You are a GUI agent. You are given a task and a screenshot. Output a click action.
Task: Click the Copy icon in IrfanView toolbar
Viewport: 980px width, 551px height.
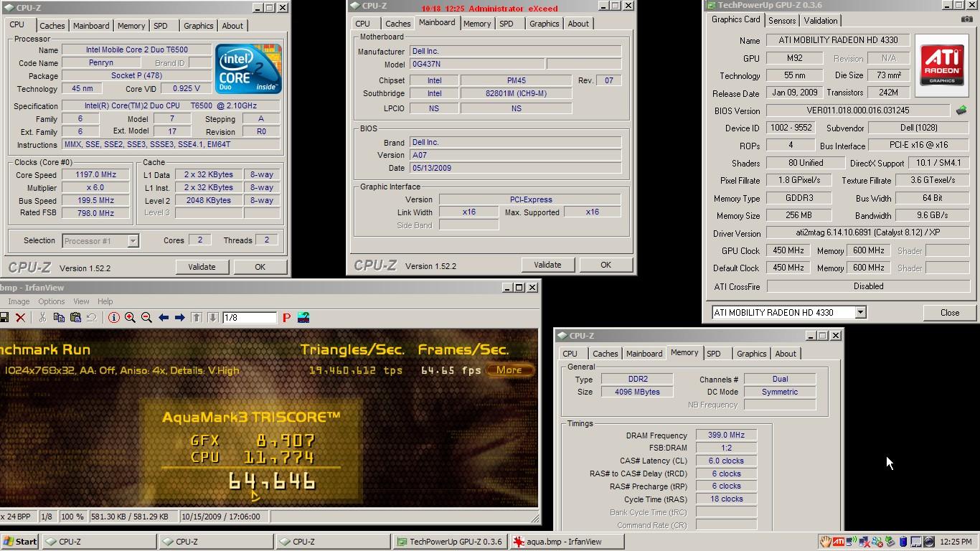click(x=59, y=318)
